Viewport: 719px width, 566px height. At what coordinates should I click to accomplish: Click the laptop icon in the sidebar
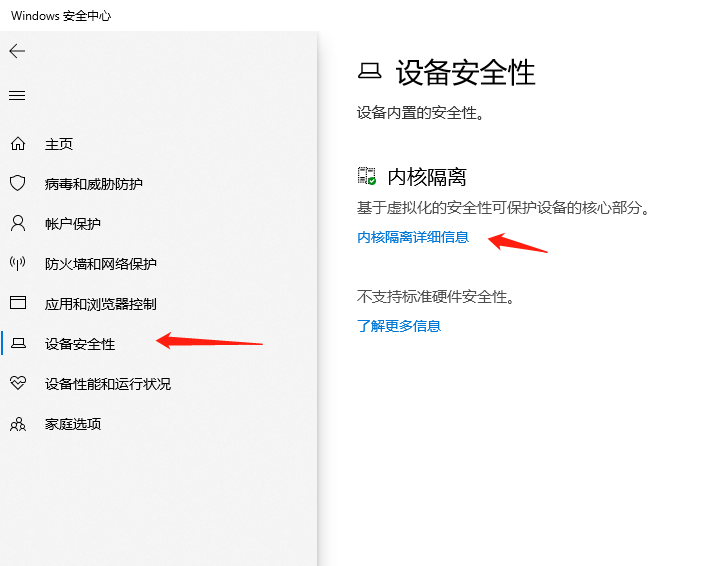click(x=18, y=343)
